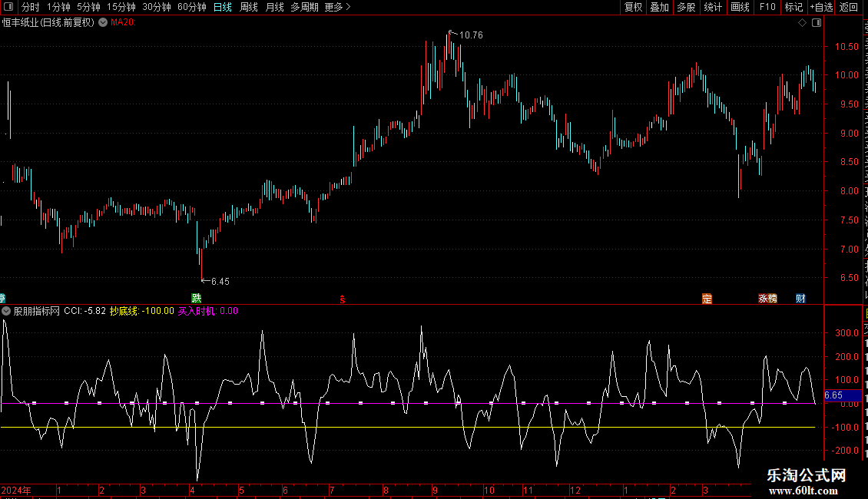Click the 恒丰纸业(日线.前复权) chart title
The width and height of the screenshot is (868, 499).
(48, 23)
